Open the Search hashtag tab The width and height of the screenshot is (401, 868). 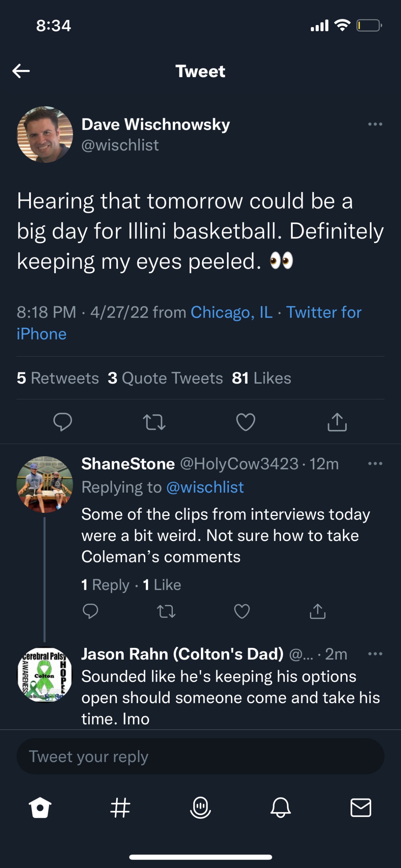pos(120,807)
